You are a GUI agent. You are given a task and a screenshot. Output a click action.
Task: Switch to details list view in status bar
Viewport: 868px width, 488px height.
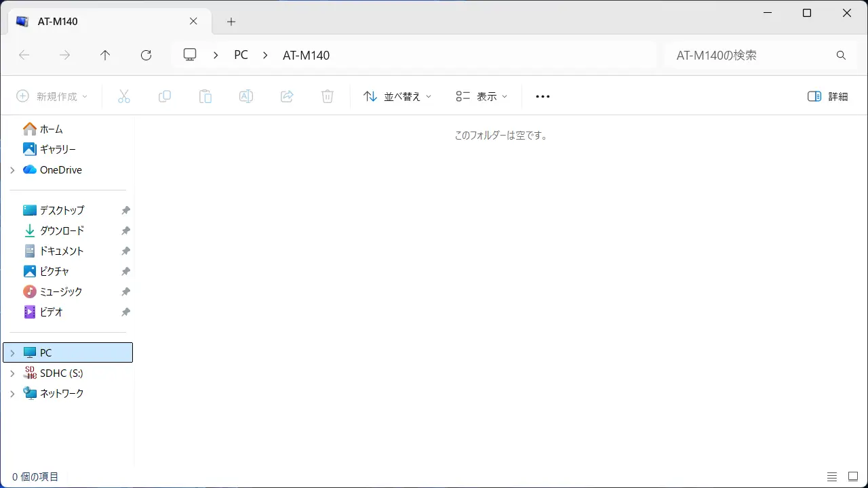tap(832, 476)
